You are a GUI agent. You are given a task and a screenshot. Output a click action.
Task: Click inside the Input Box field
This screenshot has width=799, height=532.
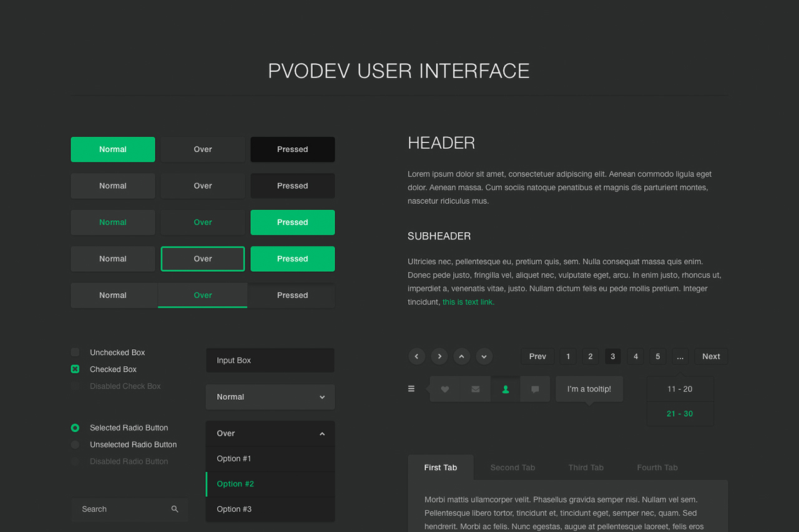270,360
